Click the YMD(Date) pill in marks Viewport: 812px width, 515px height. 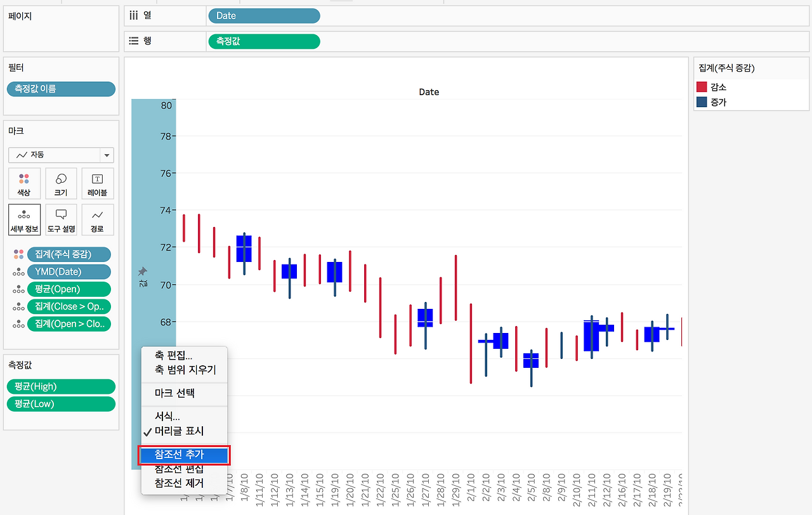click(x=69, y=272)
